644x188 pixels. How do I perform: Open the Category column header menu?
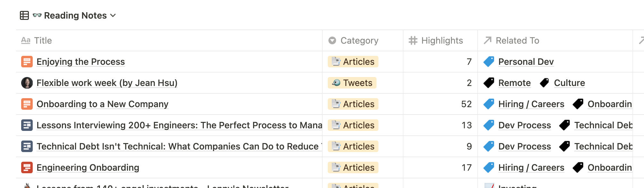(x=359, y=40)
